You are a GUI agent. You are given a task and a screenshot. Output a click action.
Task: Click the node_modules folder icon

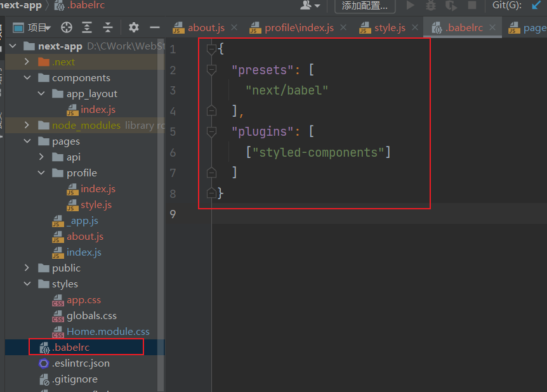44,125
